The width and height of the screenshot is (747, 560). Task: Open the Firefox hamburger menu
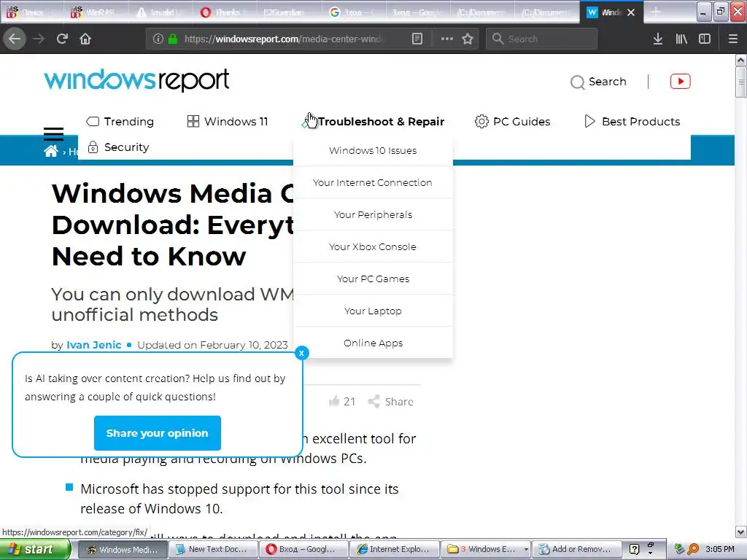click(x=733, y=39)
